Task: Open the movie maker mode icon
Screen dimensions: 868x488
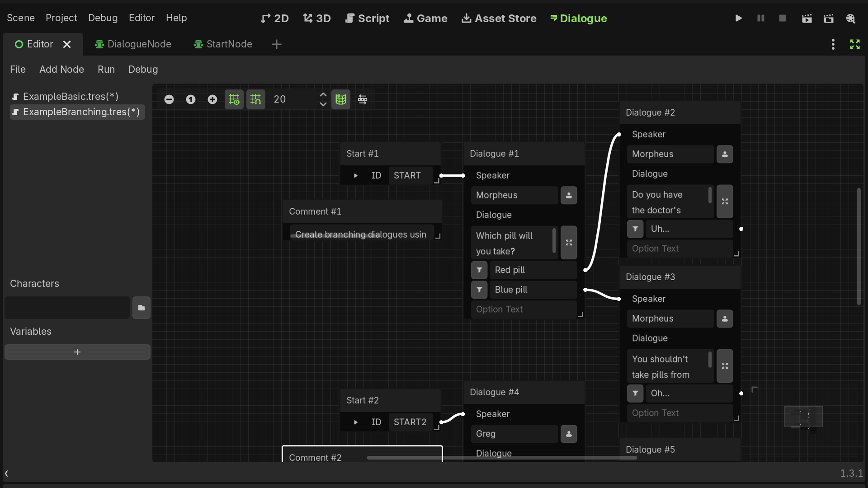Action: (x=851, y=19)
